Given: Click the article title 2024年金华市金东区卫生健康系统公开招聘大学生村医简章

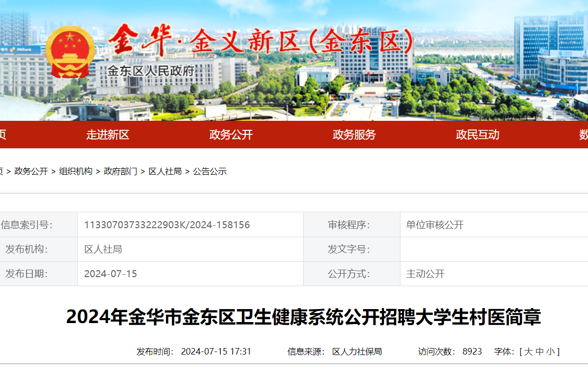Looking at the screenshot, I should point(303,317).
